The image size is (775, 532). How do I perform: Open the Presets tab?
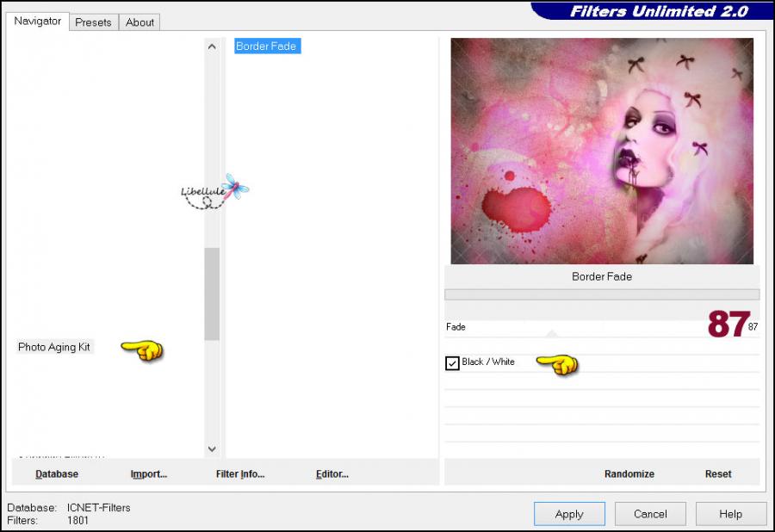(93, 22)
